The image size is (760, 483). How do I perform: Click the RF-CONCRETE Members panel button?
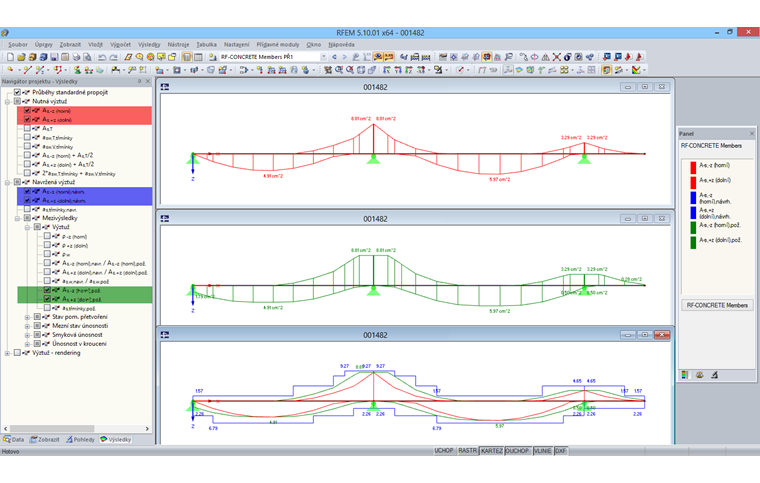[717, 305]
